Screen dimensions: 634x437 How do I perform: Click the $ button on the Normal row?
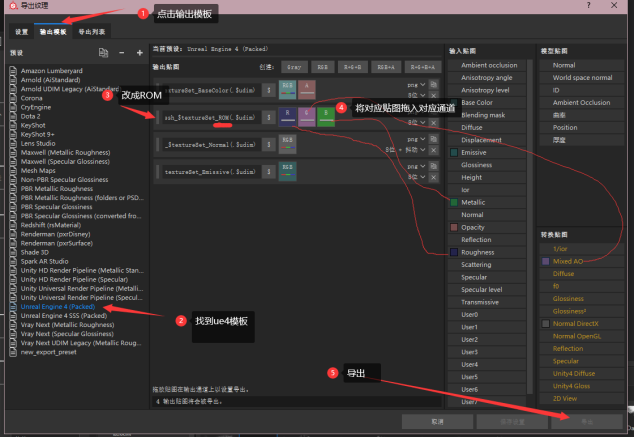pyautogui.click(x=268, y=145)
